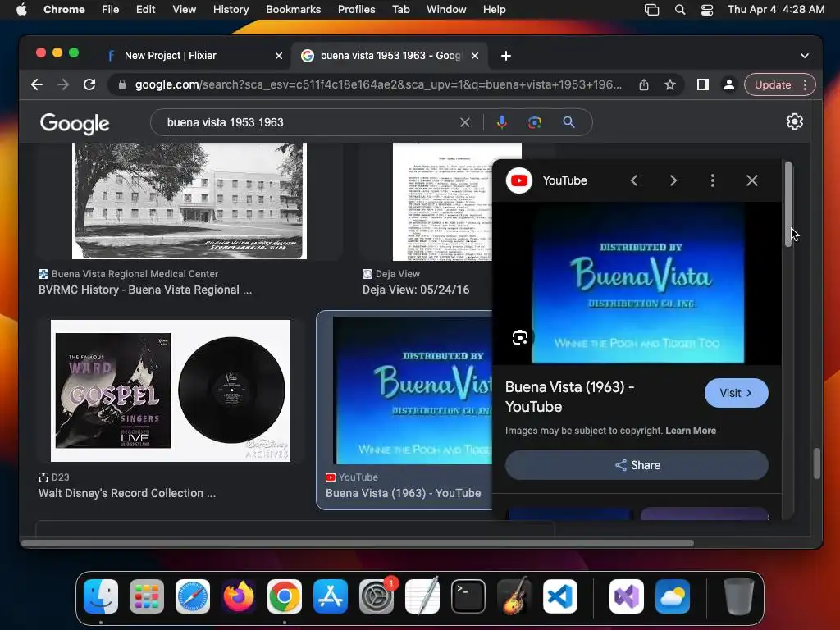Expand the tab search dropdown arrow
840x630 pixels.
[x=804, y=56]
